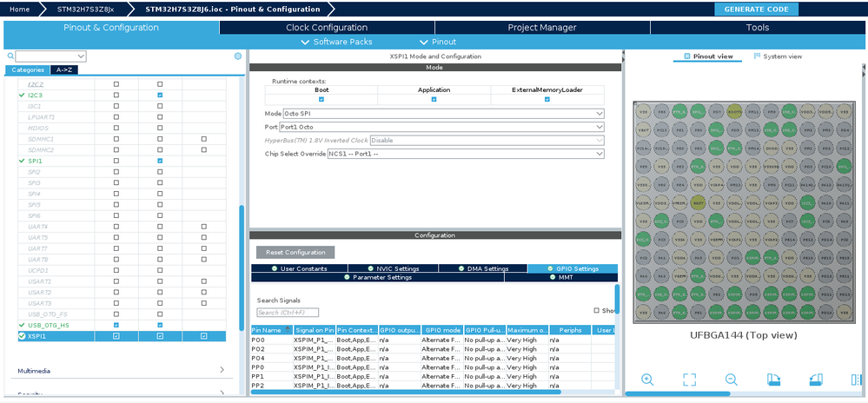
Task: Uncheck SPI1 second-column context checkbox
Action: point(160,161)
